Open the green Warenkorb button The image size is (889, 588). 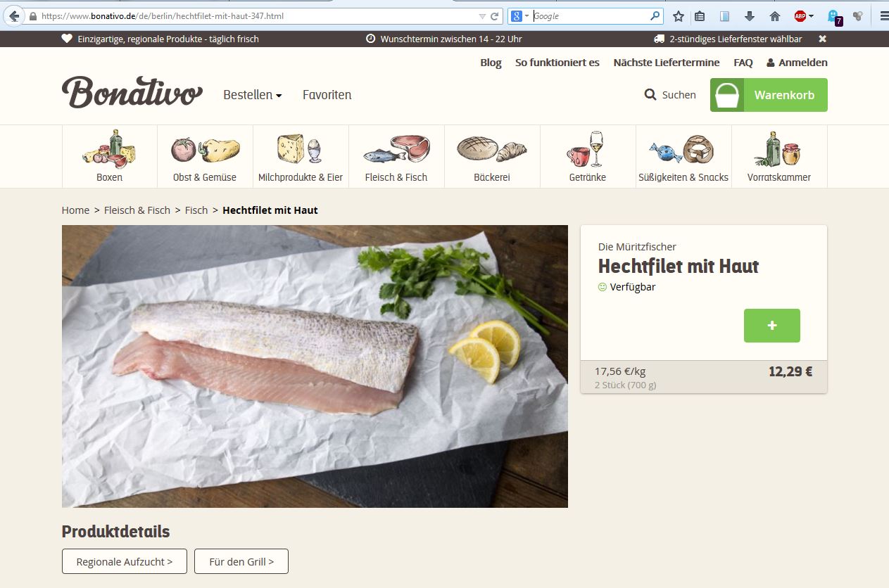click(x=769, y=95)
